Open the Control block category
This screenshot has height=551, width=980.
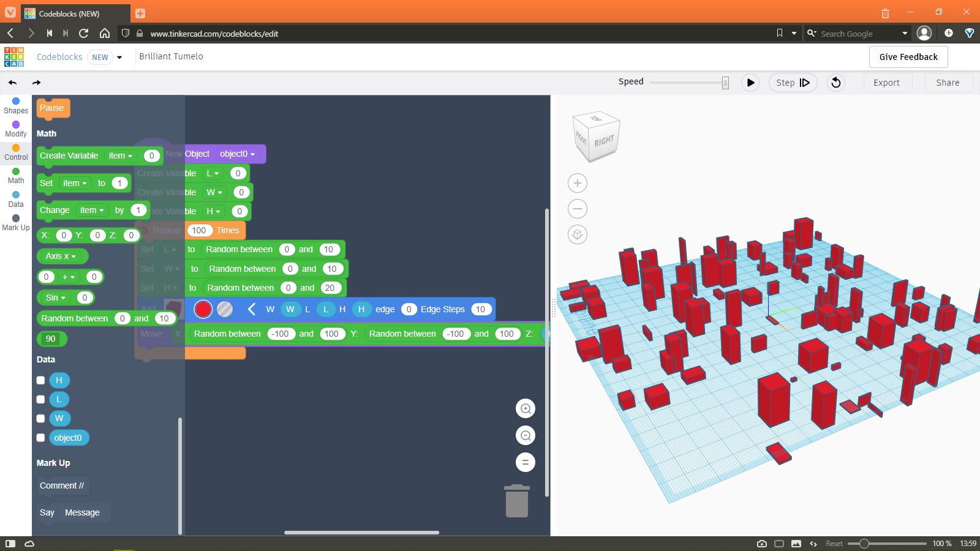pyautogui.click(x=16, y=152)
